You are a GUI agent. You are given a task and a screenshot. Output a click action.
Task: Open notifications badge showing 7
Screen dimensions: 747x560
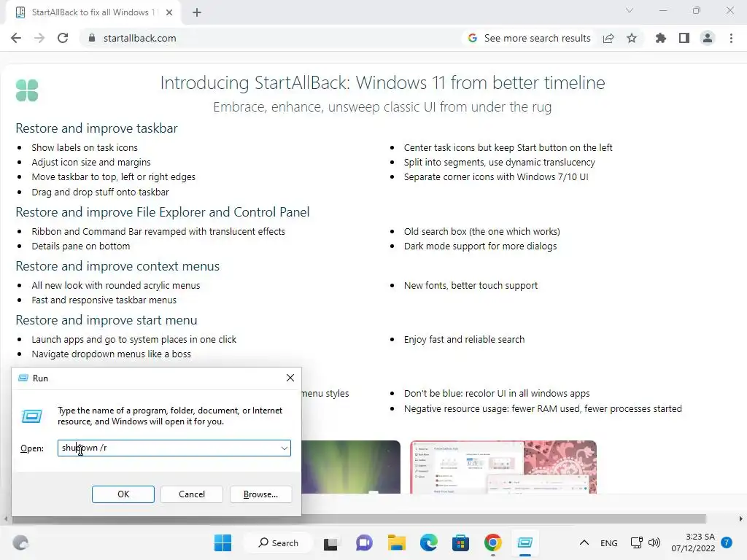[727, 542]
